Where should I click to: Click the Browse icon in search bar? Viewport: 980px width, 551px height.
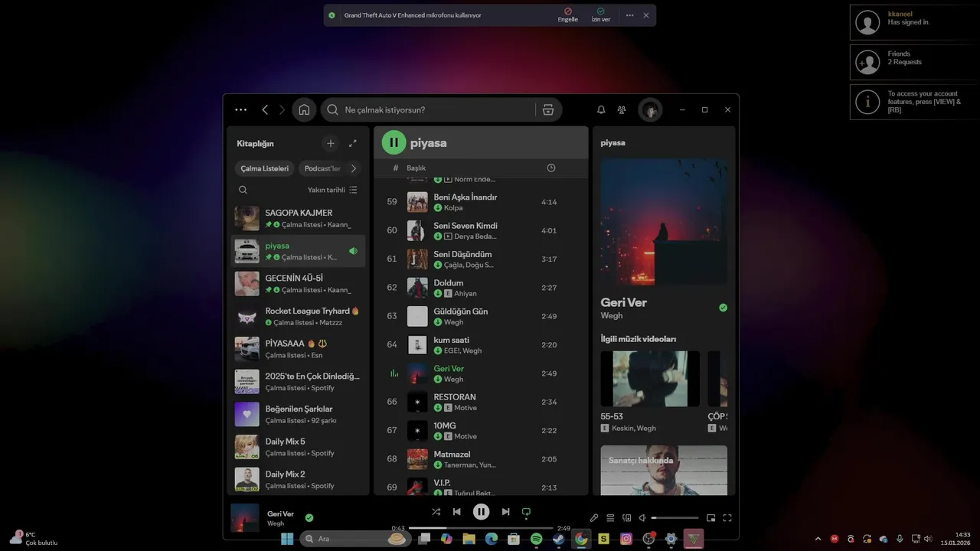[x=547, y=109]
